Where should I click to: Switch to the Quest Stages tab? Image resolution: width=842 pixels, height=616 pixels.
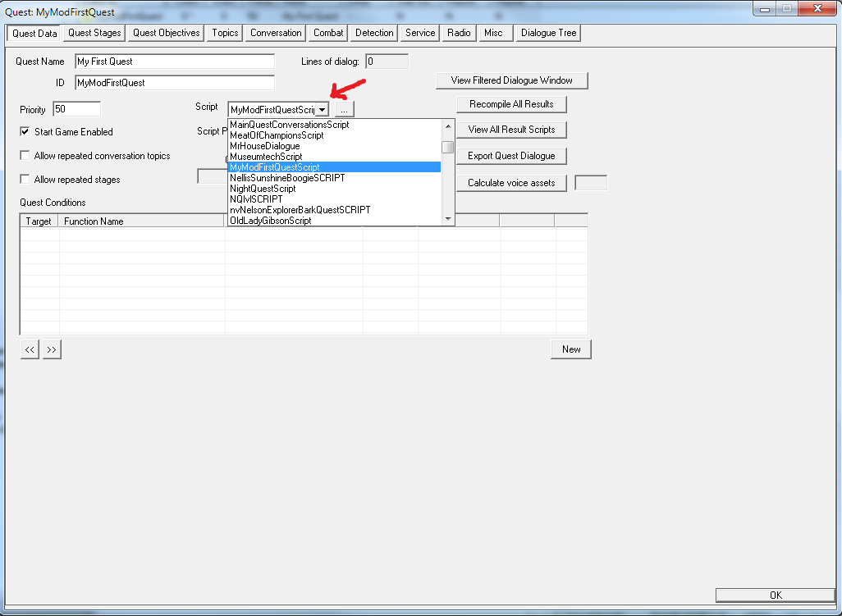point(93,33)
